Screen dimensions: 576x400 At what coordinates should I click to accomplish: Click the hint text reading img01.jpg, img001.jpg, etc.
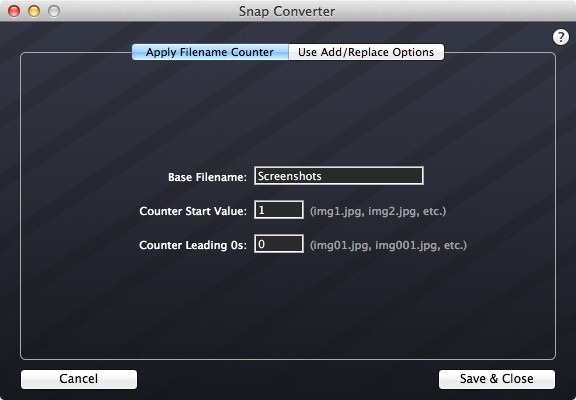coord(388,245)
